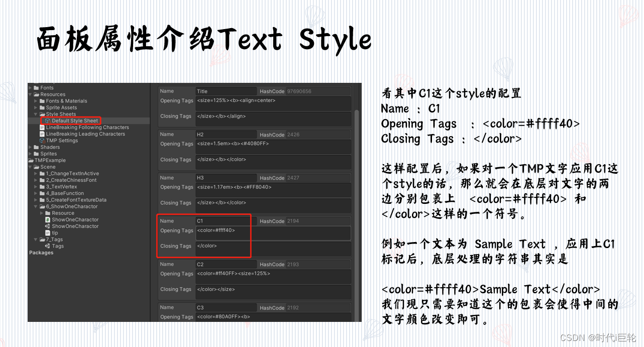Collapse the Style Sheets arrow
The width and height of the screenshot is (644, 347).
pos(37,114)
